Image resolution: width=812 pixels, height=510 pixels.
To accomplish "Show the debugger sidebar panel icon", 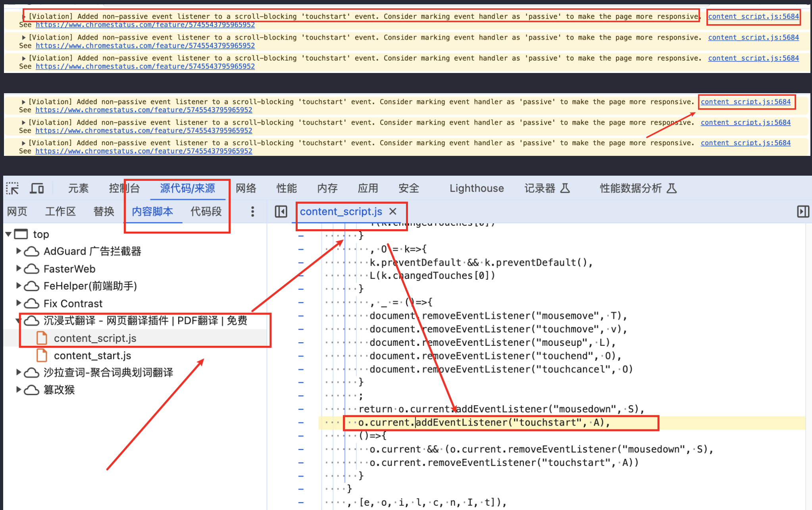I will point(803,211).
